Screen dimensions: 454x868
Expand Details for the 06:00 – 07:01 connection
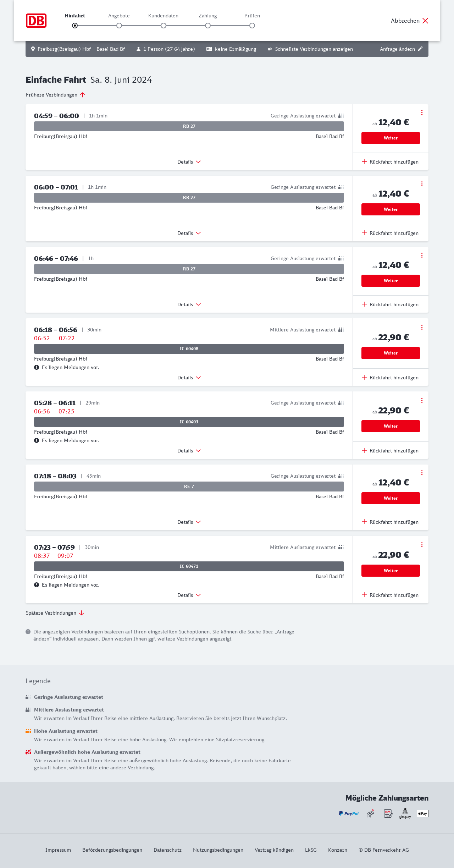coord(189,233)
